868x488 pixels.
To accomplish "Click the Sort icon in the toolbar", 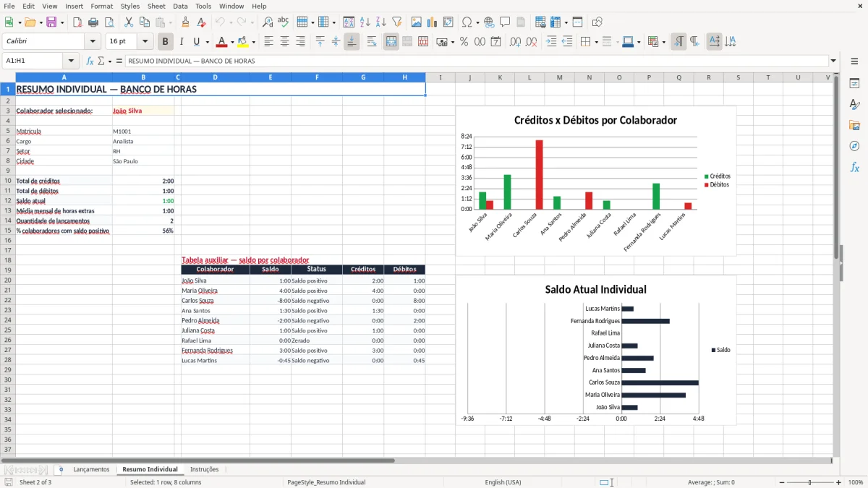I will 349,22.
